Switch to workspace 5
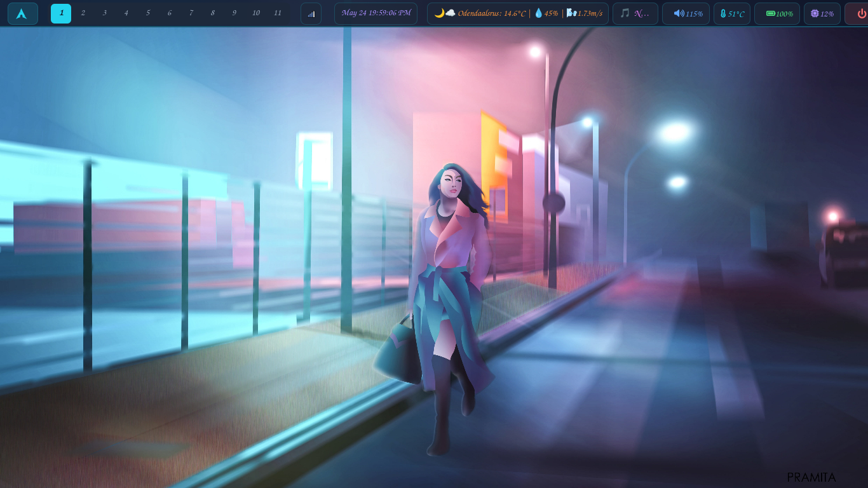Viewport: 868px width, 488px height. (x=147, y=13)
